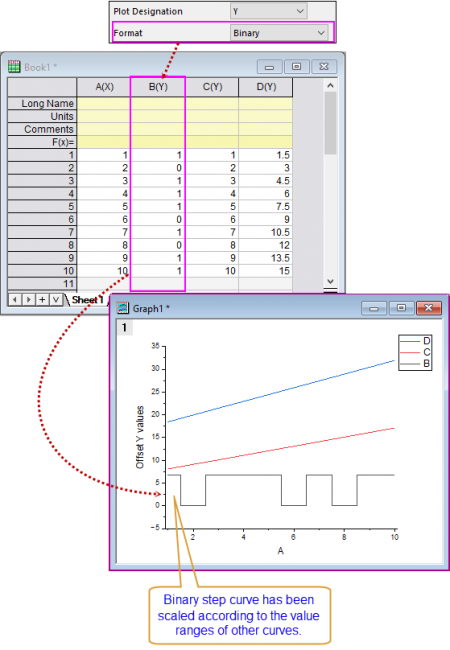The height and width of the screenshot is (650, 450).
Task: Click the worksheet scroll down arrow
Action: pyautogui.click(x=330, y=281)
